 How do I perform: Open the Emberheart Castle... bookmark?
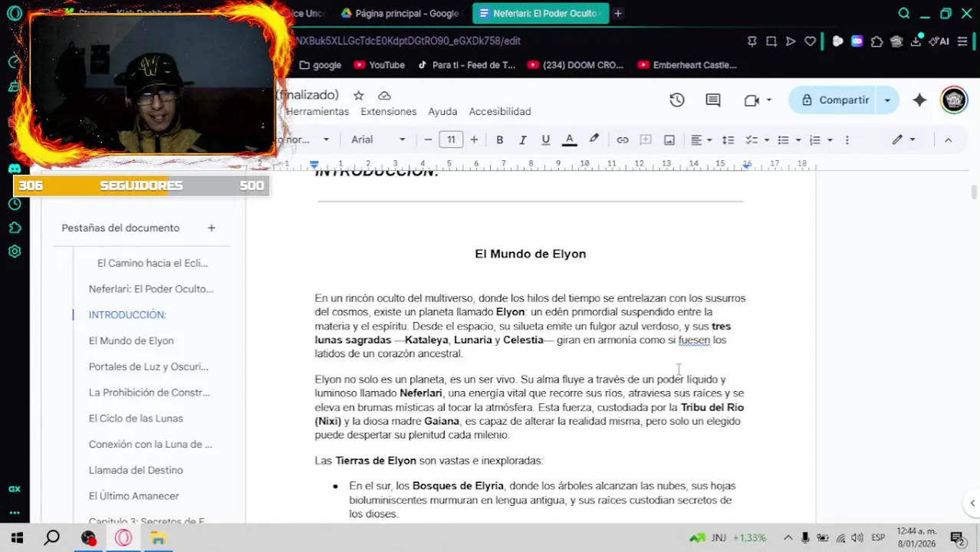pos(687,65)
